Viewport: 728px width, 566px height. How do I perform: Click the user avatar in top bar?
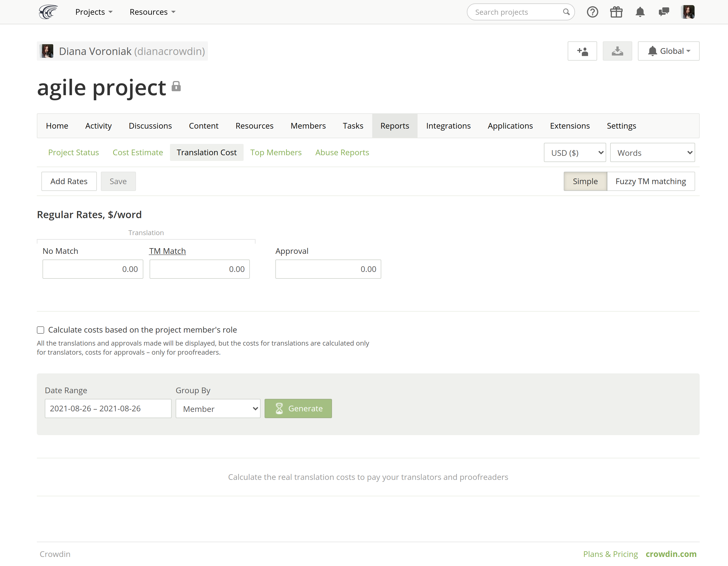688,12
